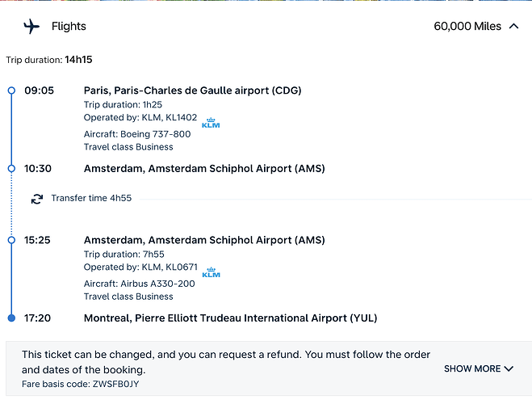Select the 10:30 arrival timeline marker
The height and width of the screenshot is (404, 532).
coord(11,168)
